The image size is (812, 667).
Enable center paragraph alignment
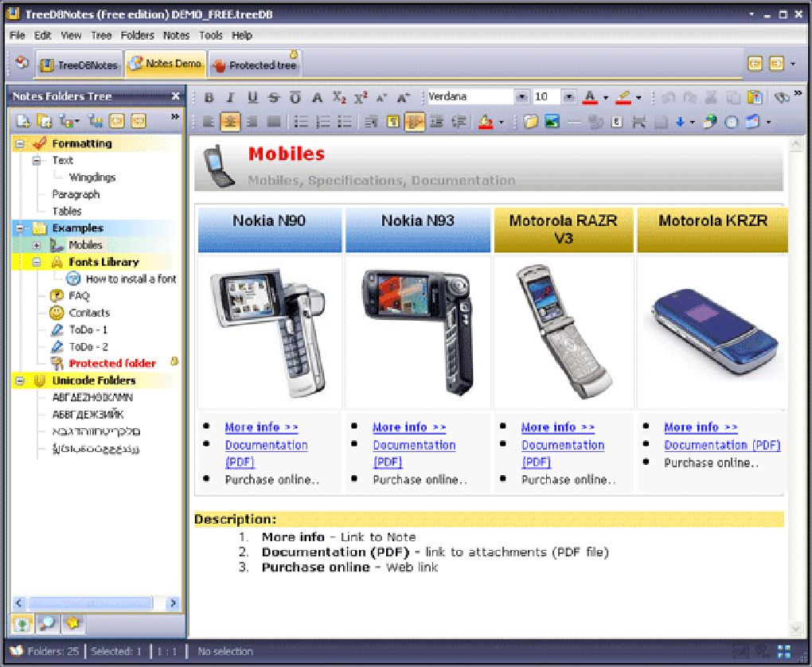pyautogui.click(x=230, y=123)
